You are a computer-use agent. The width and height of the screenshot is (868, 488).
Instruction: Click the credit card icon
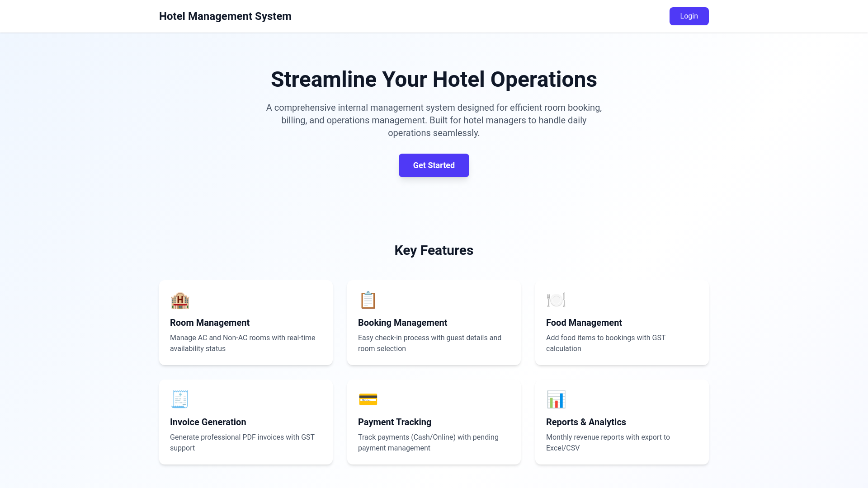pos(368,399)
